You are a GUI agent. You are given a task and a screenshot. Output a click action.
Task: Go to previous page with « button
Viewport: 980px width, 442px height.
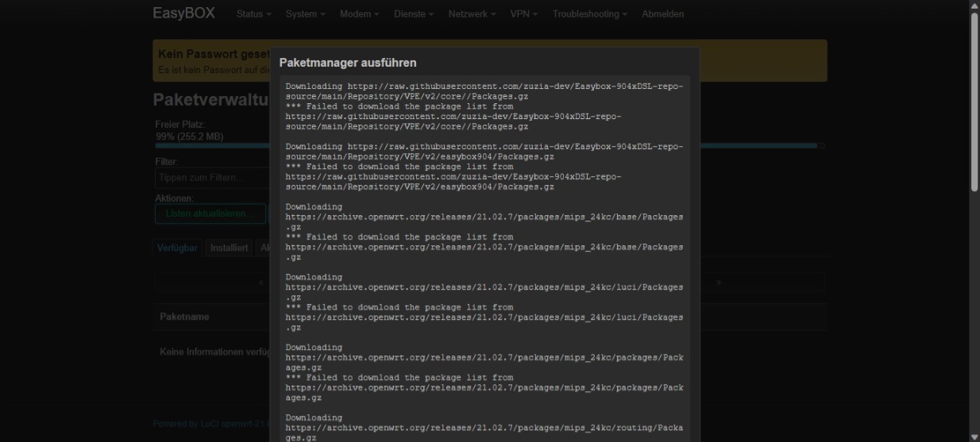click(262, 282)
